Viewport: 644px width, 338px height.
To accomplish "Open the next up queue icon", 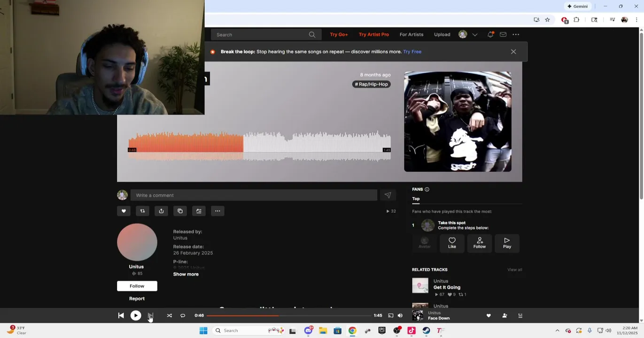I will pos(520,315).
